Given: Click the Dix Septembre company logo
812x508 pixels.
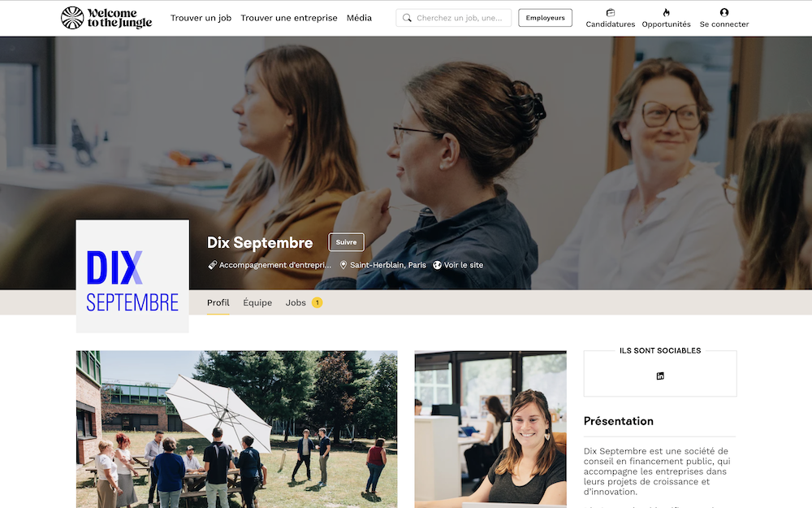Looking at the screenshot, I should (x=132, y=276).
